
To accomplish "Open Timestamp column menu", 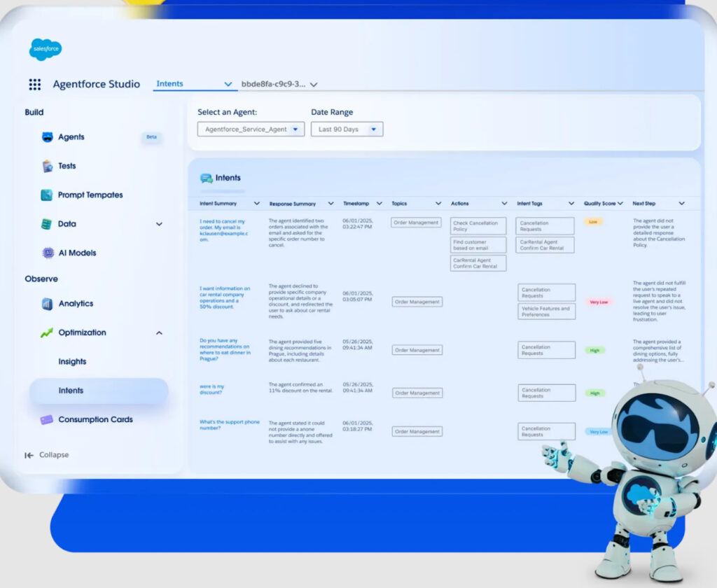I will click(379, 204).
